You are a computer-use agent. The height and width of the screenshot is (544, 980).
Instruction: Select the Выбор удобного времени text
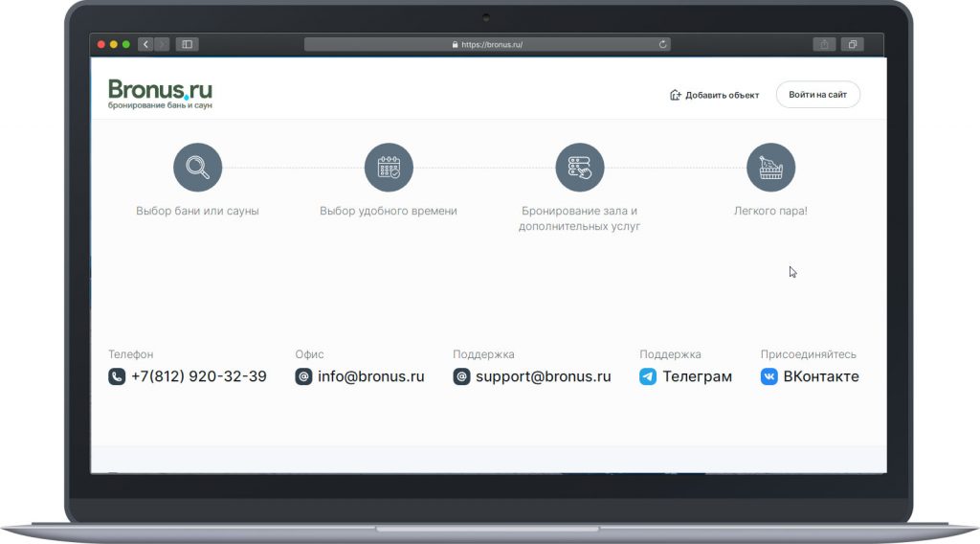click(x=389, y=211)
